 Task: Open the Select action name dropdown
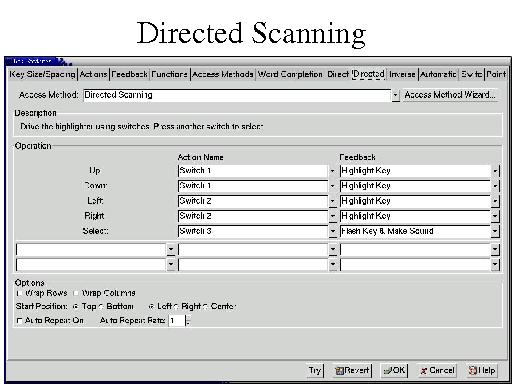[x=332, y=231]
